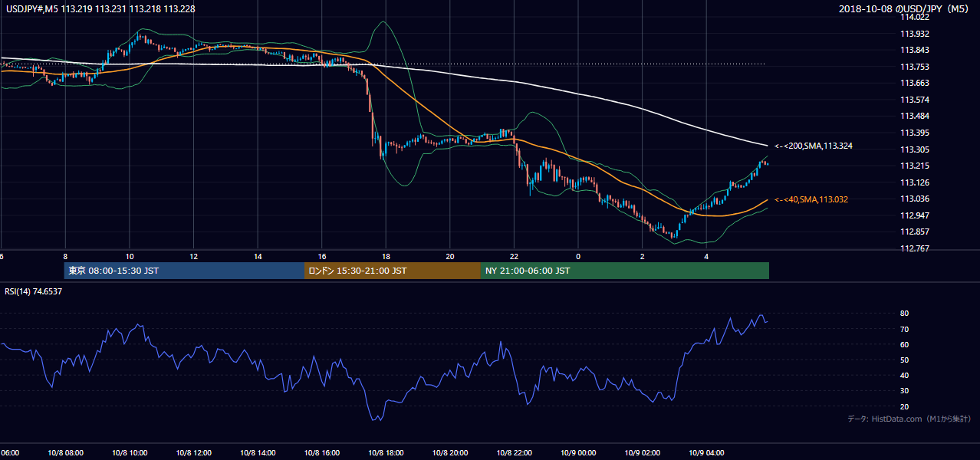Screen dimensions: 980x460
Task: Select the 東京 08:00-15:30 JST session bar
Action: tap(184, 271)
